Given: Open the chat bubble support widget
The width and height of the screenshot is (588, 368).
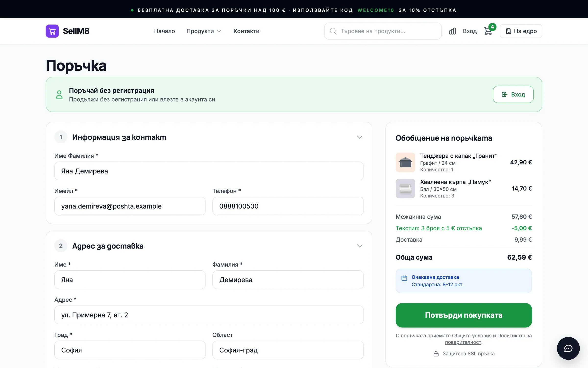Looking at the screenshot, I should [x=568, y=348].
